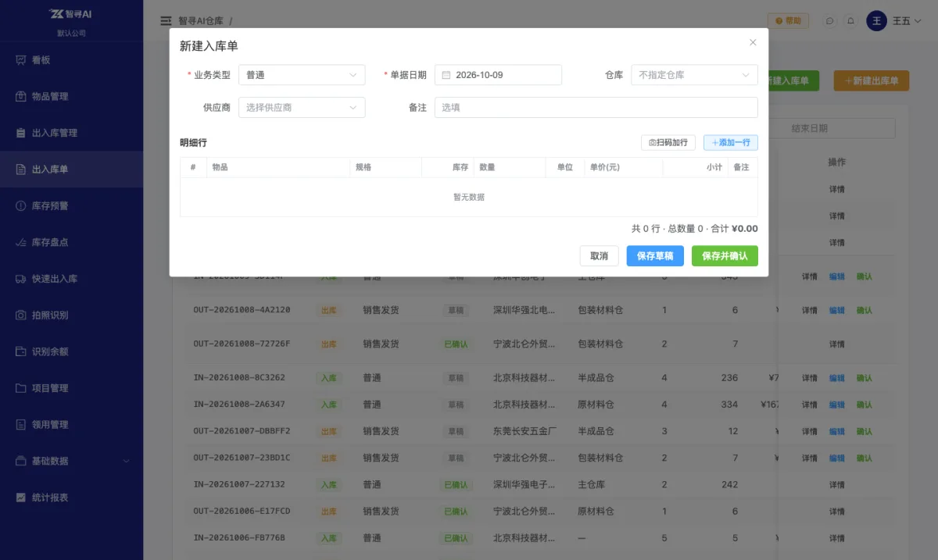
Task: Click 确认 for IN-20261008-2A6347
Action: point(865,405)
